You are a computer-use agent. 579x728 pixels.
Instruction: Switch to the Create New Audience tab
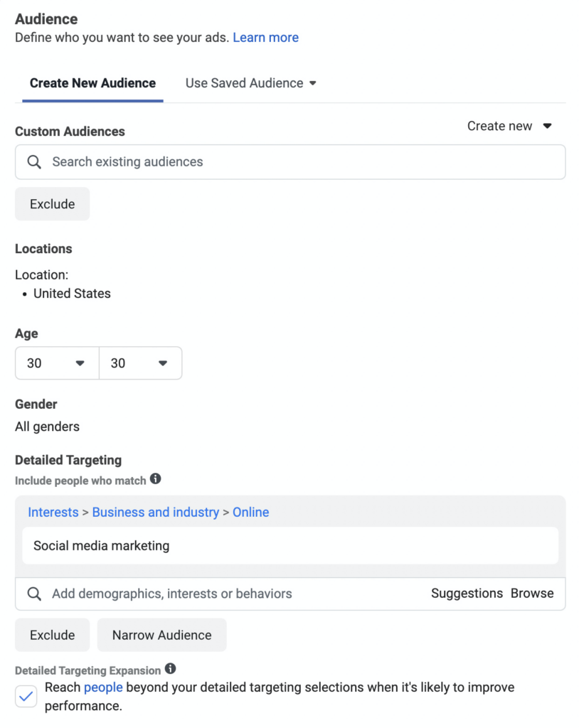click(92, 82)
